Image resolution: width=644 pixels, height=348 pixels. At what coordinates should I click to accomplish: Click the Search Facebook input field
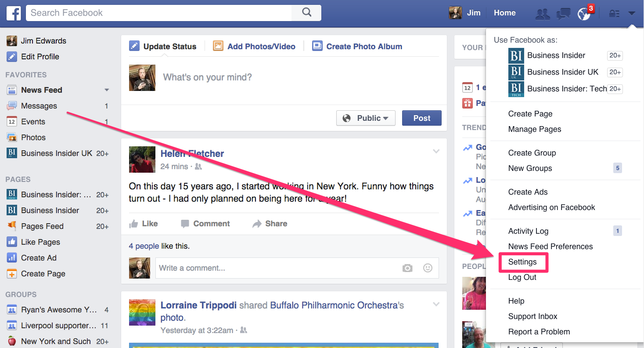158,13
